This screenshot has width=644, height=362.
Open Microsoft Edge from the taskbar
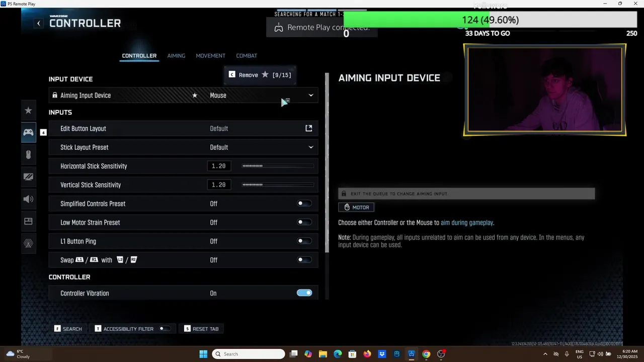pyautogui.click(x=338, y=354)
